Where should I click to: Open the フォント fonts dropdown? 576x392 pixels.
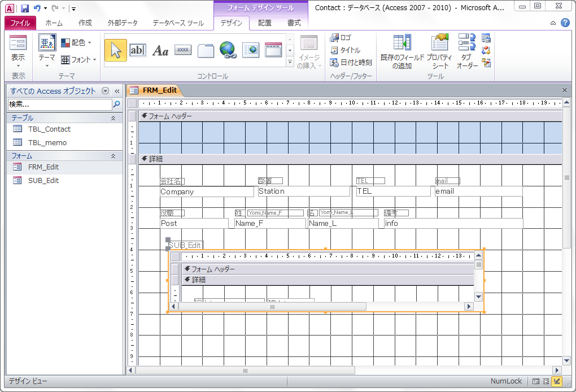[x=78, y=59]
